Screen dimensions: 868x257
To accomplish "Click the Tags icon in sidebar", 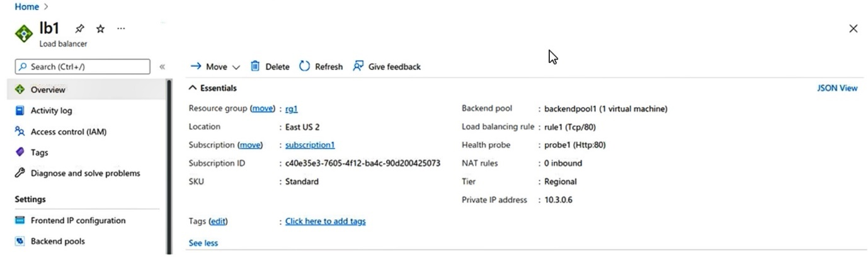I will pos(20,152).
